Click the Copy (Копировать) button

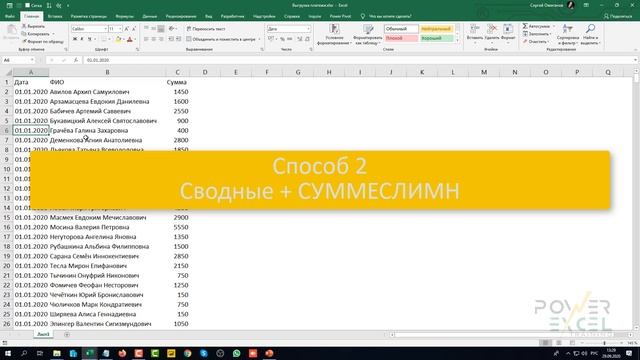pyautogui.click(x=35, y=34)
